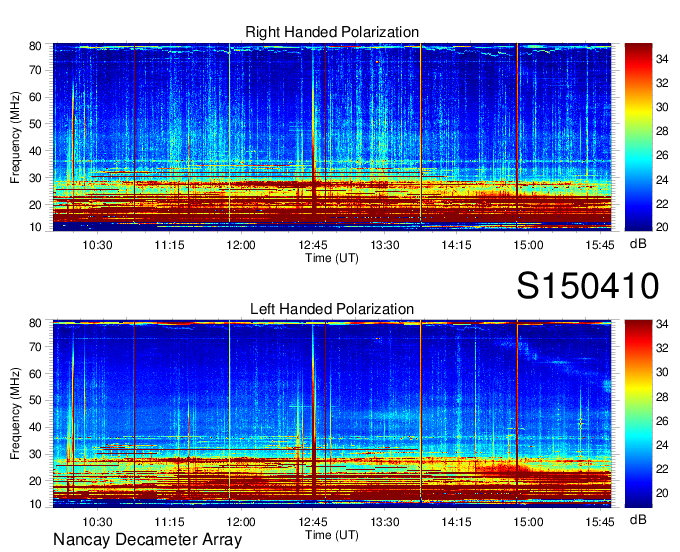
Task: Click the '60' frequency tick of Left Handed plot
Action: tap(35, 373)
